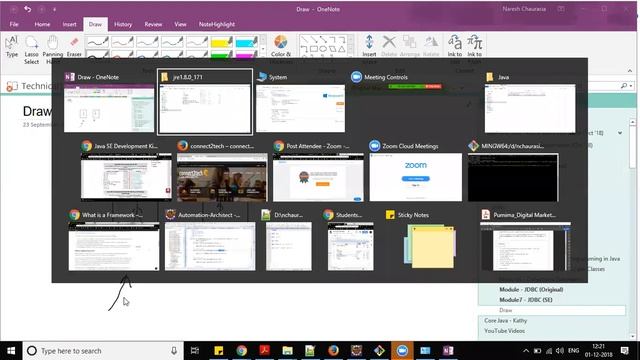Switch to Java SE Development Kit Chrome window

[x=126, y=171]
